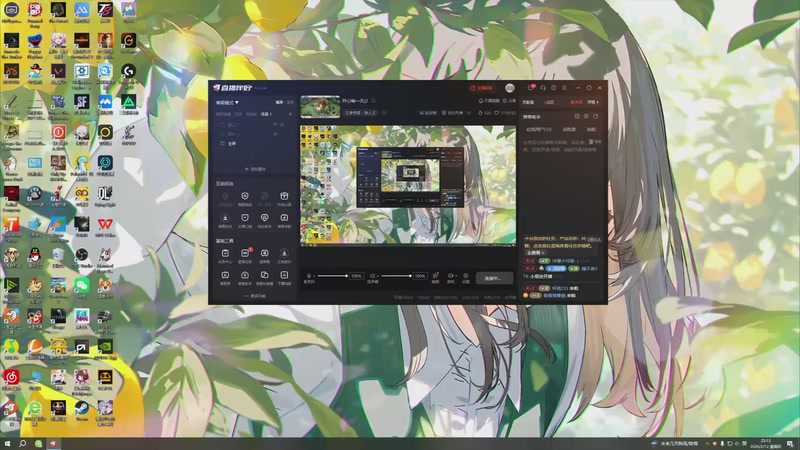Screen dimensions: 800x450
Task: Click the microphone 100% value field
Action: (x=357, y=276)
